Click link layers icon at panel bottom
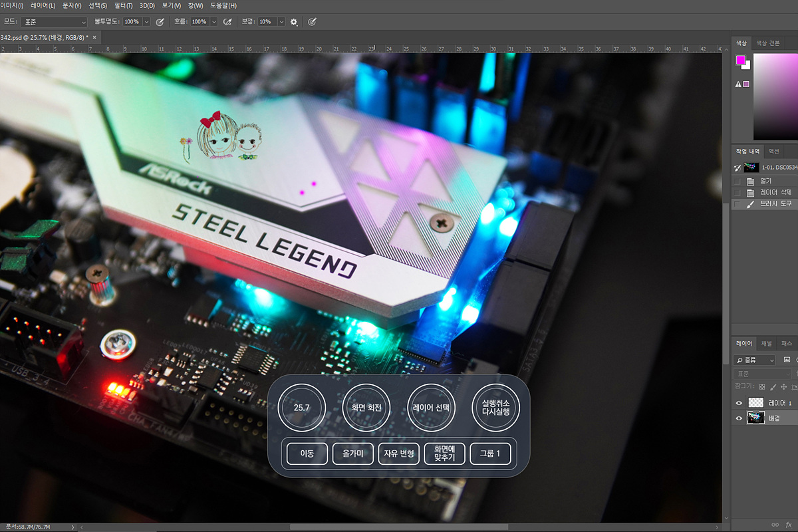Image resolution: width=798 pixels, height=532 pixels. [775, 525]
